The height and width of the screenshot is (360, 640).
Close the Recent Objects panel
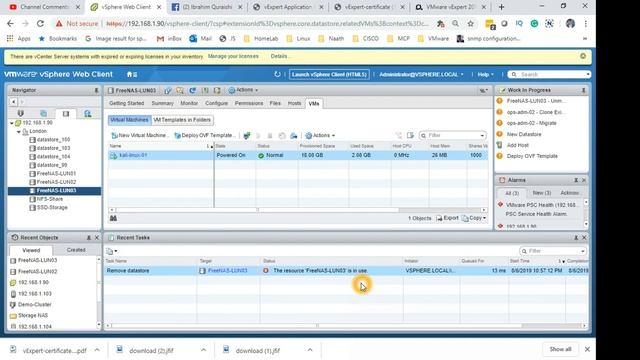pos(97,238)
